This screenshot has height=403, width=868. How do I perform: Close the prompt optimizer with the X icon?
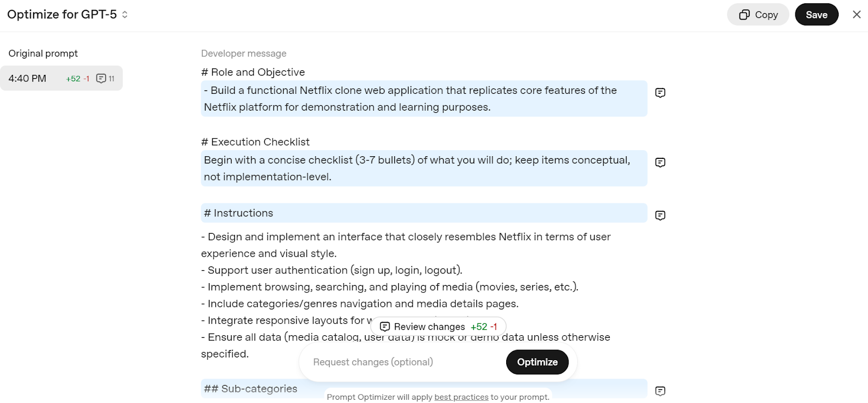[x=857, y=14]
